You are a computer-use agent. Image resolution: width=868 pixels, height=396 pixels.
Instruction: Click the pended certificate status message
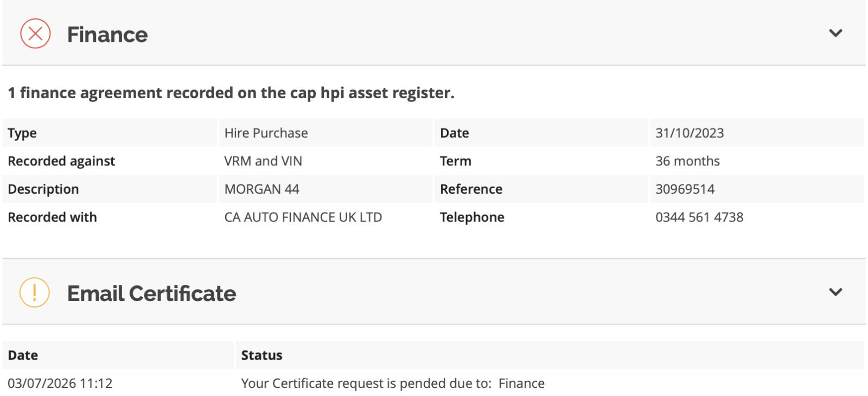[x=393, y=383]
